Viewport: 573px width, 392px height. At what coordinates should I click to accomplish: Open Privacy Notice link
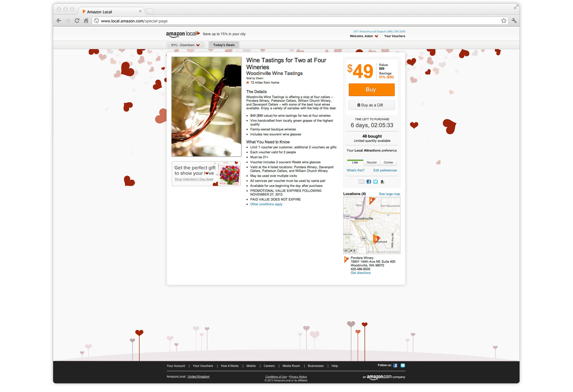298,377
